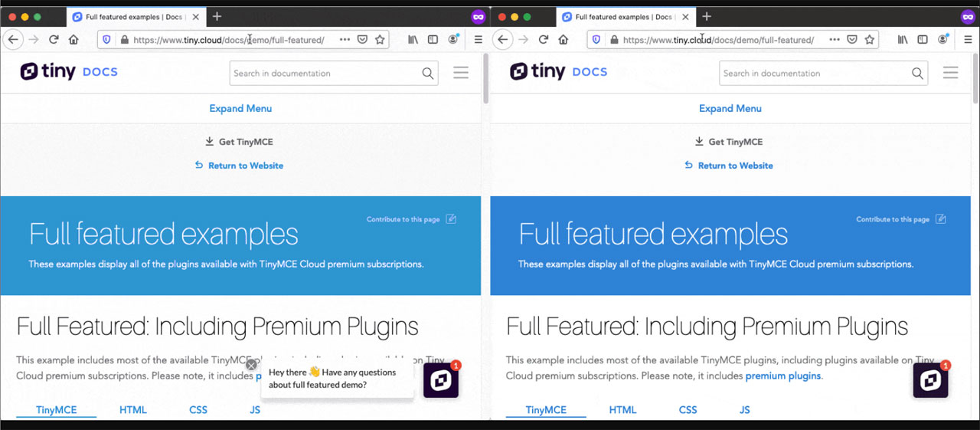This screenshot has width=980, height=430.
Task: Expand Menu link in left window
Action: pos(240,109)
